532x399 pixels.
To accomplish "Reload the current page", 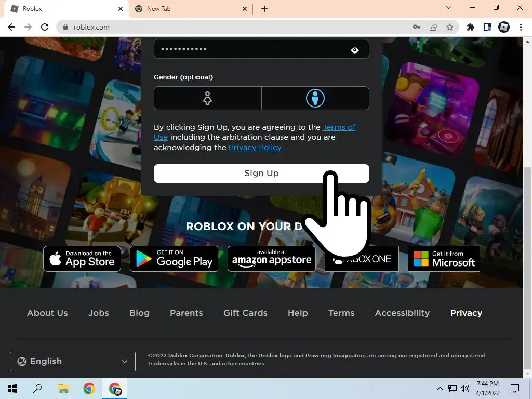I will tap(45, 27).
